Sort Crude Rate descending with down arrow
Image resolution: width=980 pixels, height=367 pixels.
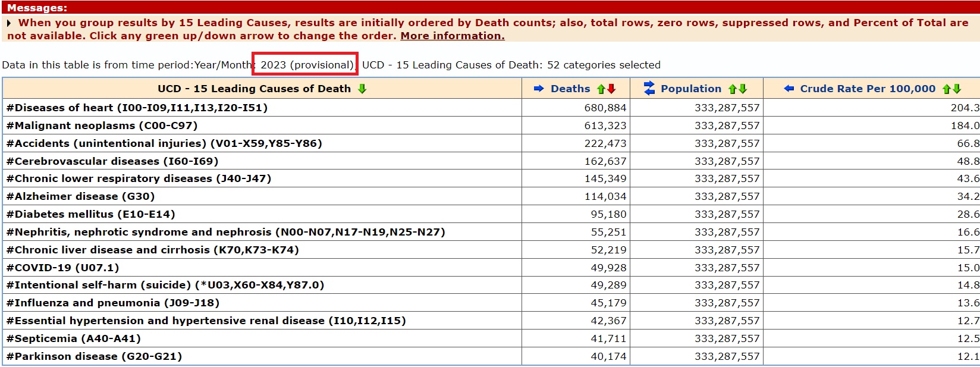pyautogui.click(x=956, y=89)
